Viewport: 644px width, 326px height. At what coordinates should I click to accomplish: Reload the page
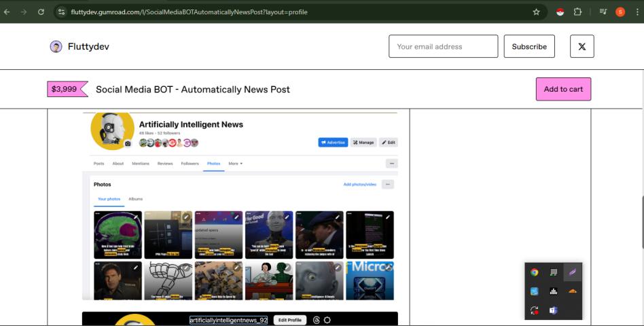click(41, 12)
